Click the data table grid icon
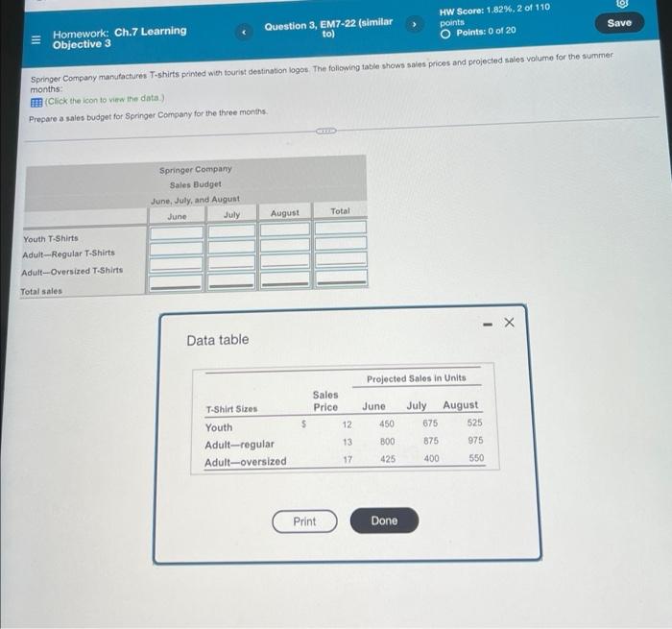 (x=36, y=103)
